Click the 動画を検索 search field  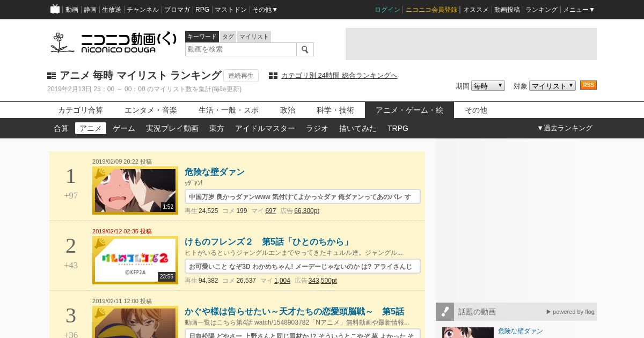click(x=241, y=49)
